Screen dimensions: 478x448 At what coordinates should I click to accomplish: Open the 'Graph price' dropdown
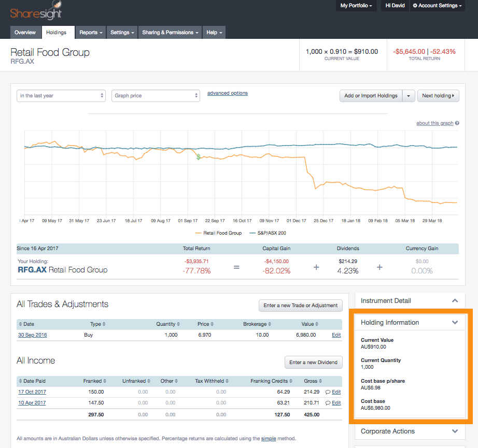coord(156,96)
